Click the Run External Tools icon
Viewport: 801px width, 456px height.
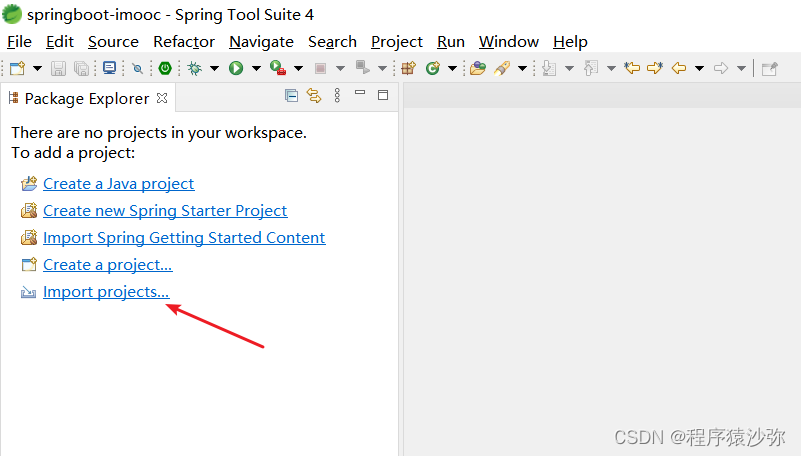(278, 68)
